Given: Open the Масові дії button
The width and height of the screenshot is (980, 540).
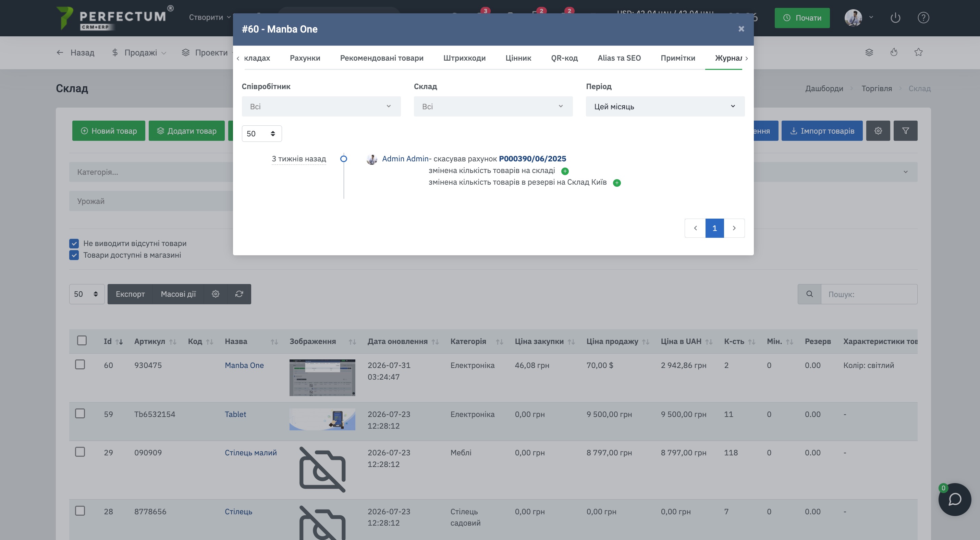Looking at the screenshot, I should 178,294.
